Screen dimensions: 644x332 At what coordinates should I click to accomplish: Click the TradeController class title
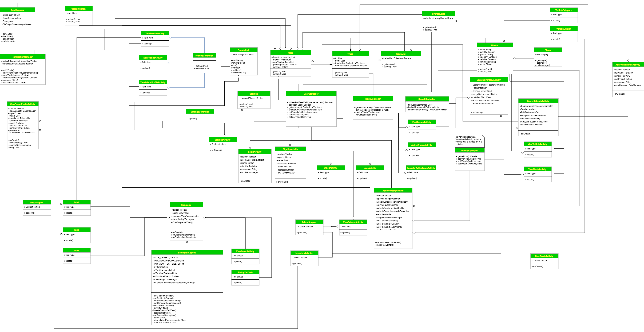373,99
